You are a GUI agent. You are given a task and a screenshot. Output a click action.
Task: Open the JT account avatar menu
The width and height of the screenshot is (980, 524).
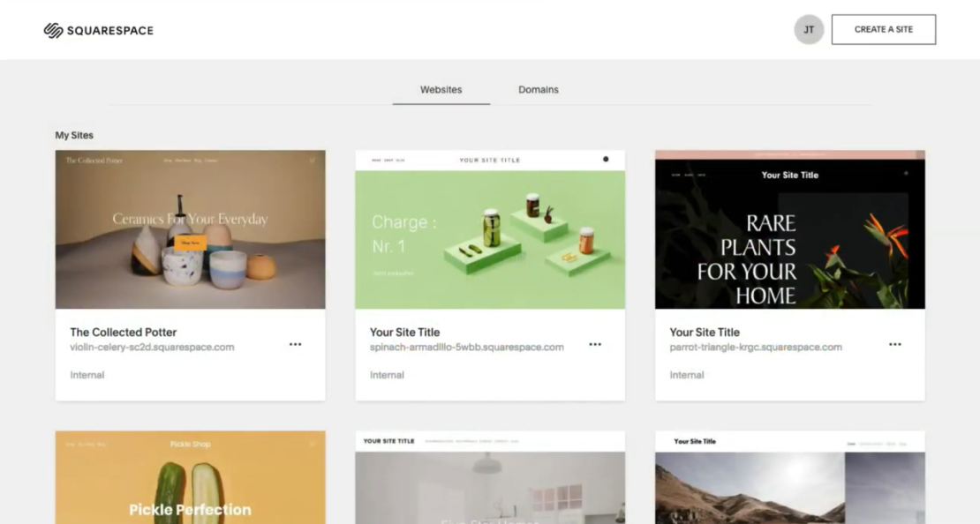tap(809, 29)
